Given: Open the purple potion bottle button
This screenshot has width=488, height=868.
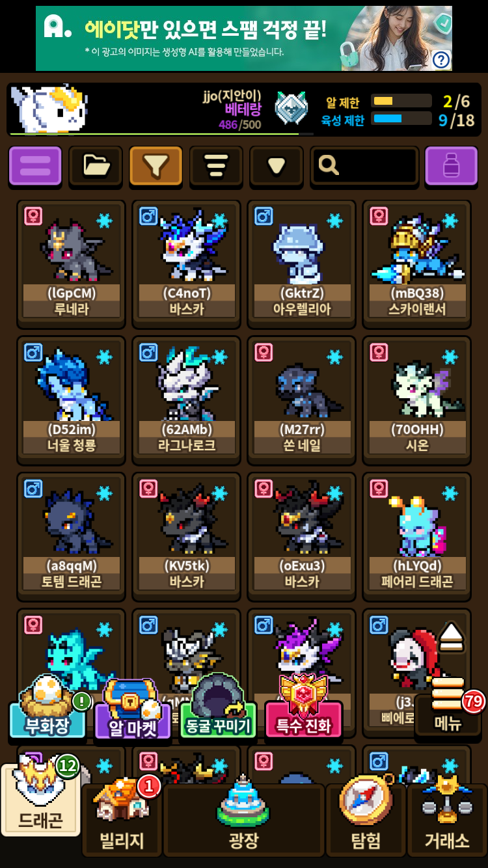Looking at the screenshot, I should [451, 166].
